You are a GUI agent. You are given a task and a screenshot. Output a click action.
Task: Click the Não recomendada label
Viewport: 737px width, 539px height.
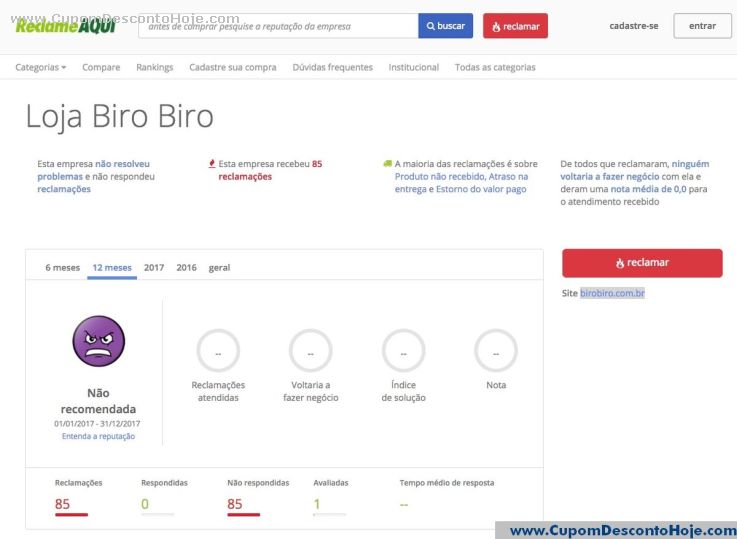98,401
